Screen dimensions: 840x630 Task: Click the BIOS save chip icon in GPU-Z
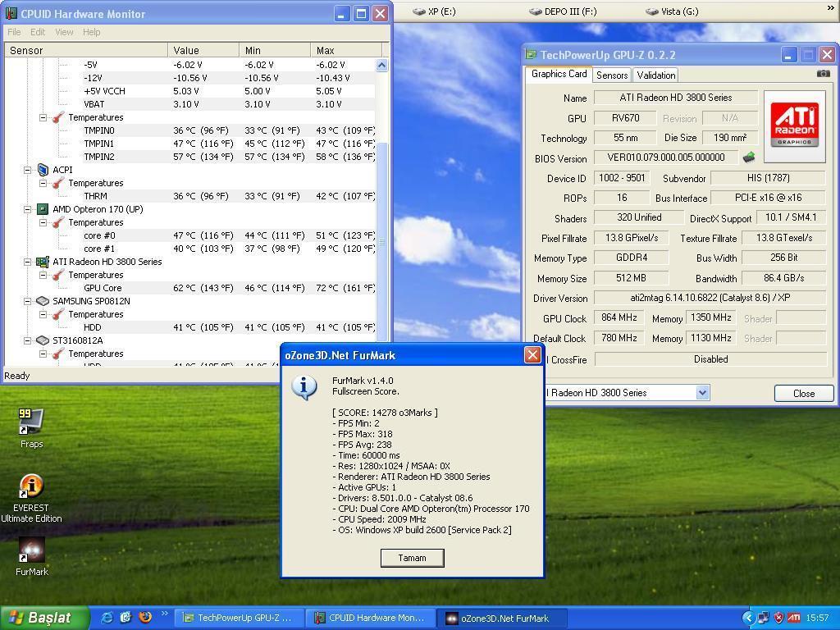tap(748, 157)
